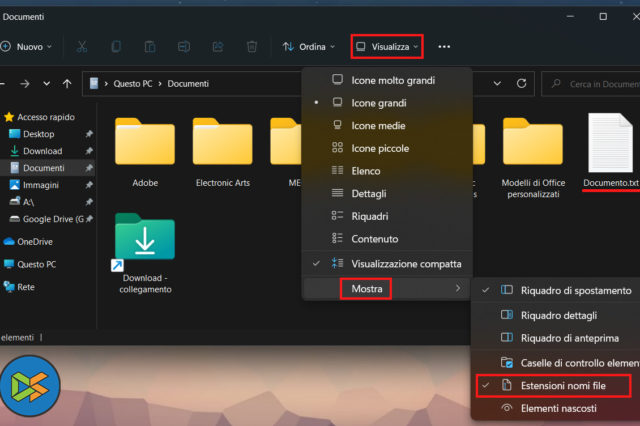
Task: Click the Copy icon in toolbar
Action: pos(116,46)
